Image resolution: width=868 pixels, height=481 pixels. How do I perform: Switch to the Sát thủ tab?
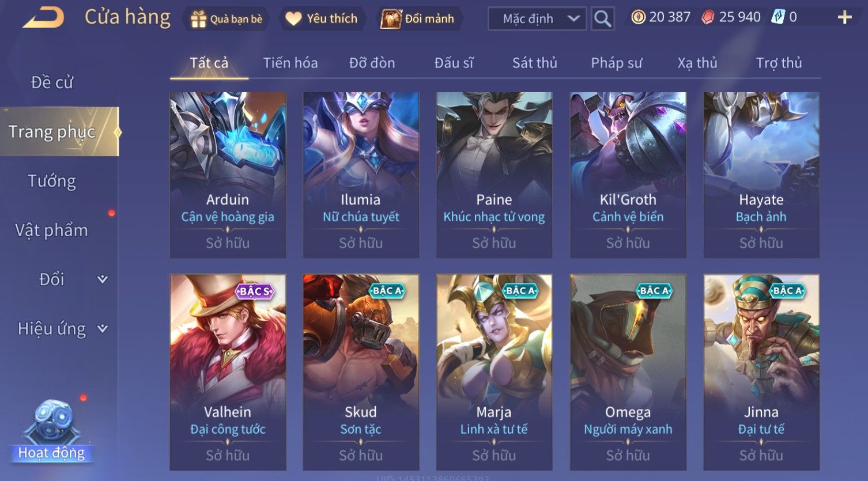534,63
